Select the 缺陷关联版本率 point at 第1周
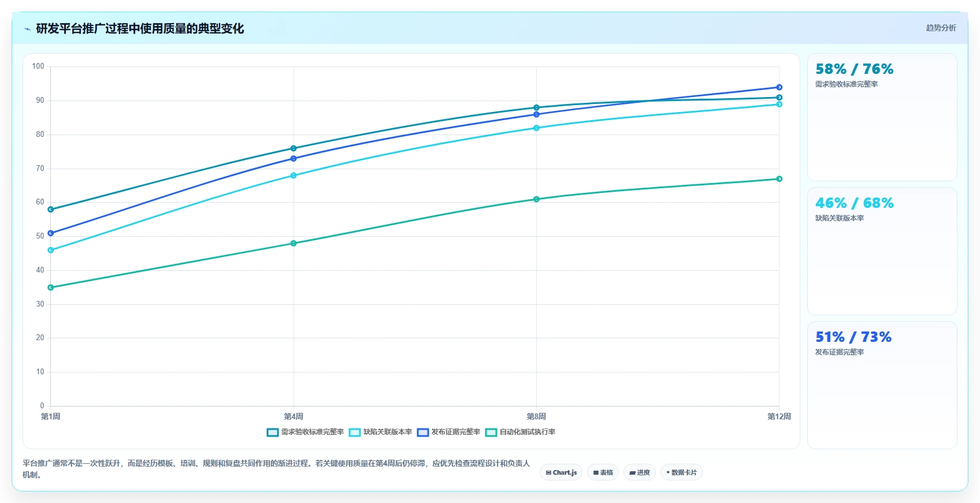 (x=51, y=250)
